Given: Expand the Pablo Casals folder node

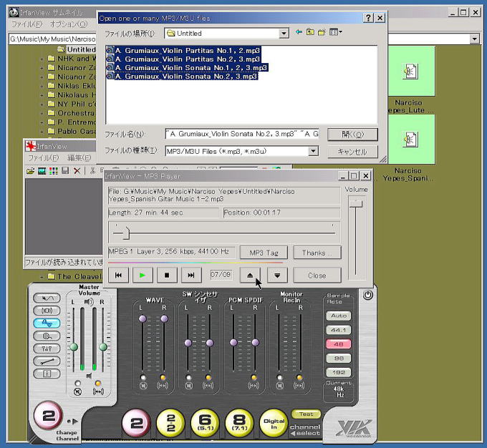Looking at the screenshot, I should 42,132.
